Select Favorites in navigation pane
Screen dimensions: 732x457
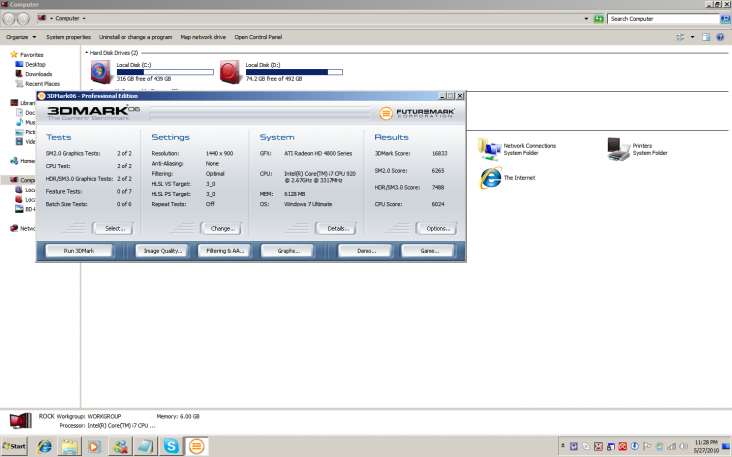click(31, 55)
